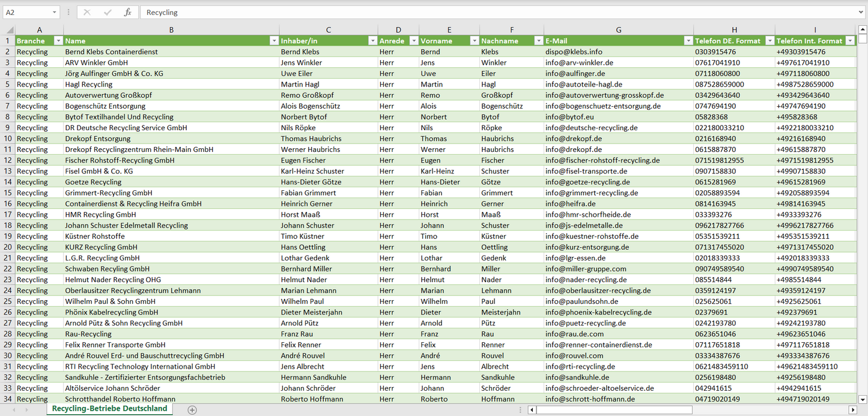Open the E-Mail column filter dropdown
The width and height of the screenshot is (868, 416).
tap(688, 41)
